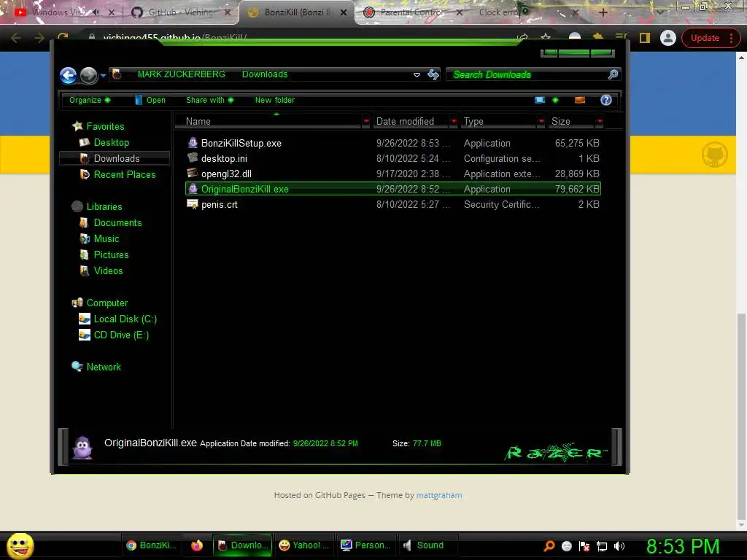Viewport: 747px width, 560px height.
Task: Select Downloads in navigation pane
Action: tap(115, 158)
